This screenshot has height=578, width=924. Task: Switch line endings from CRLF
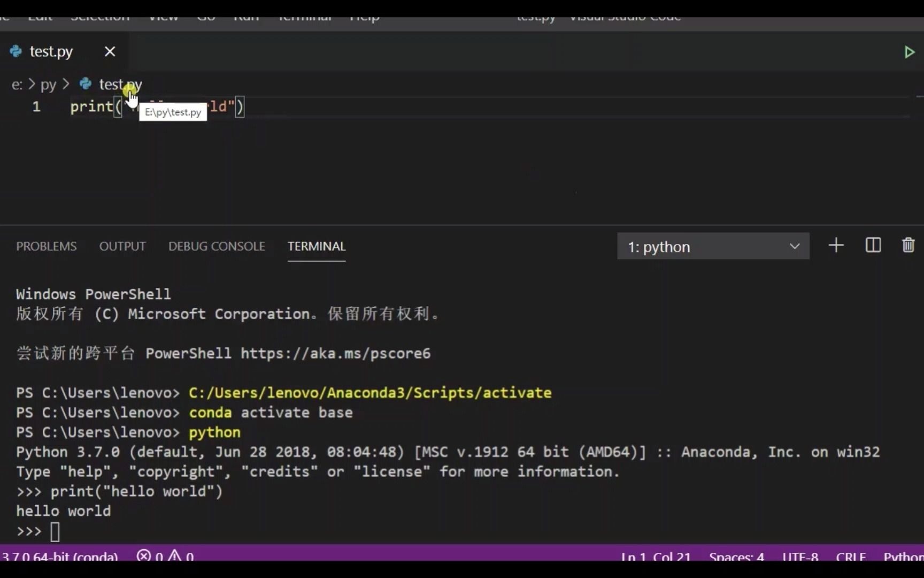851,557
